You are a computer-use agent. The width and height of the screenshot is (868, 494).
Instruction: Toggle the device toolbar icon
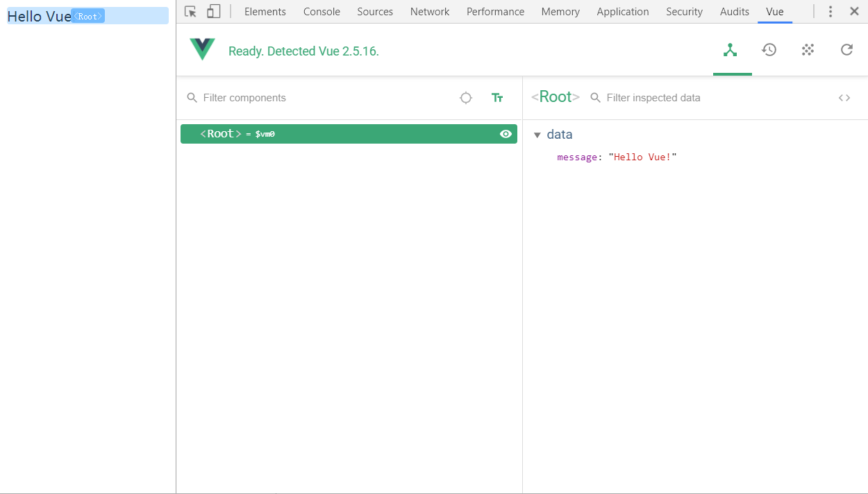[214, 11]
